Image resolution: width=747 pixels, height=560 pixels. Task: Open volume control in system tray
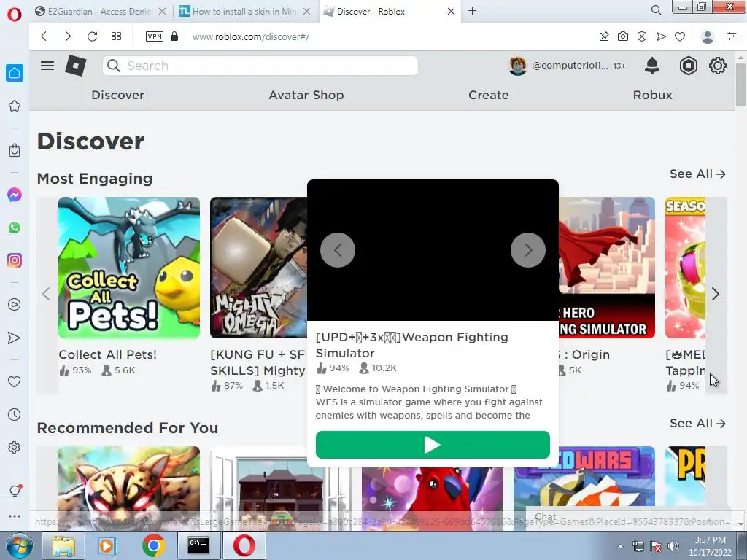coord(673,546)
